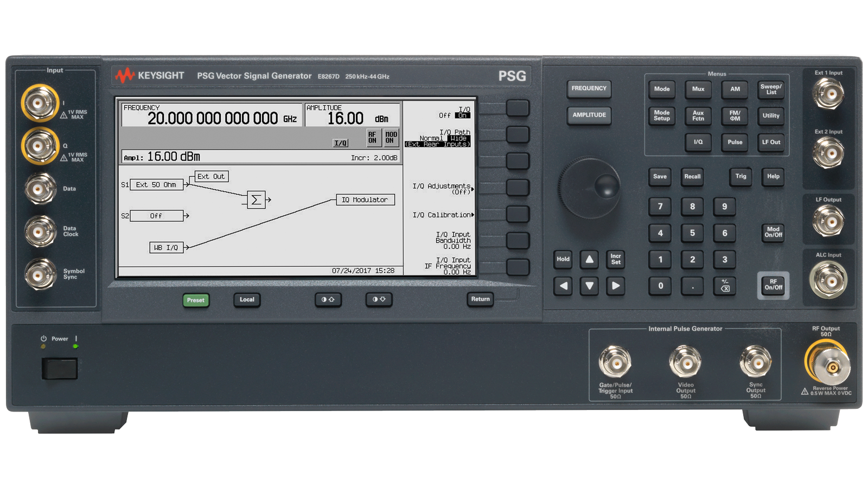Toggle Mod On/Off

773,232
